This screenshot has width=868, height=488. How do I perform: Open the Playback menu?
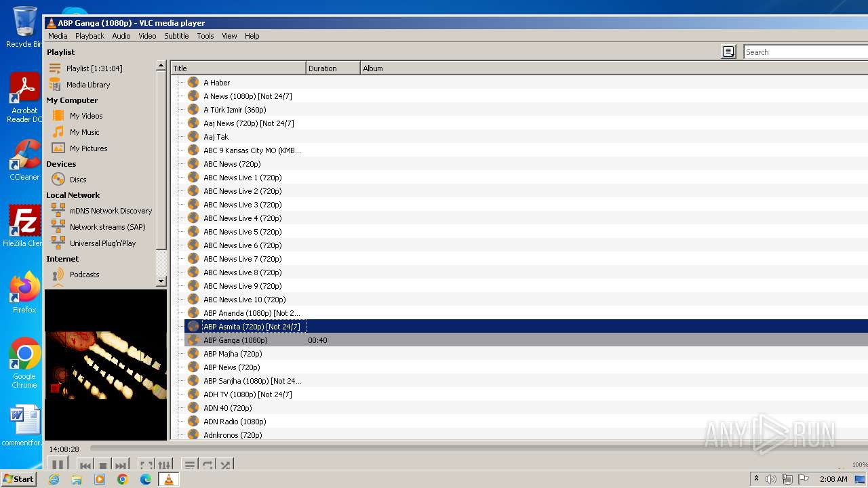point(90,36)
